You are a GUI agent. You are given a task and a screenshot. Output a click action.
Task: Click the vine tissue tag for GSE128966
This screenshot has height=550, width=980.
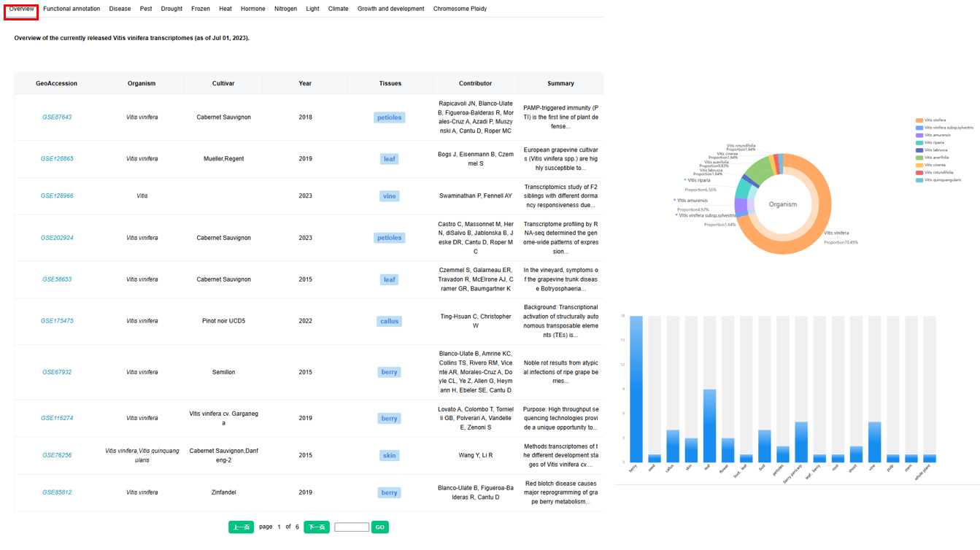(x=389, y=196)
